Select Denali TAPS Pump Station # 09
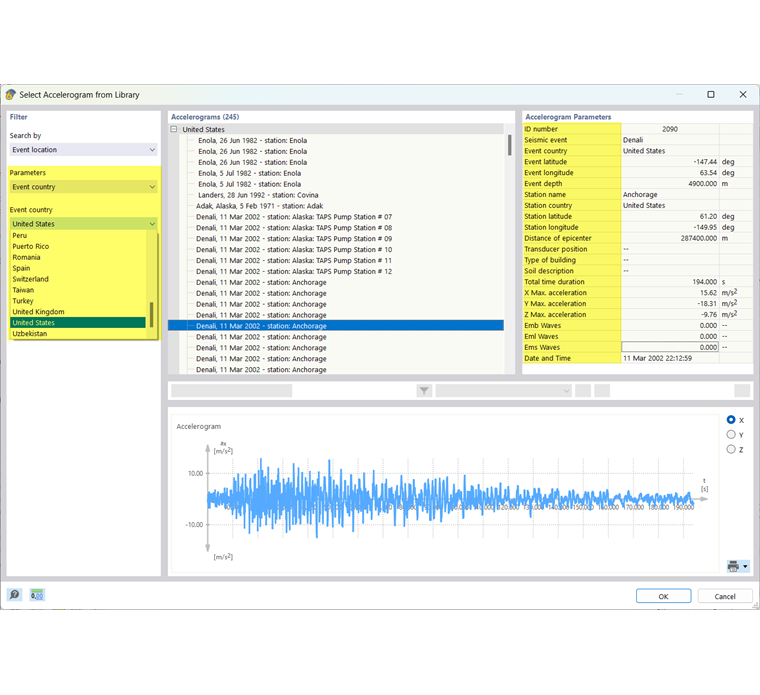The height and width of the screenshot is (695, 760). point(294,238)
